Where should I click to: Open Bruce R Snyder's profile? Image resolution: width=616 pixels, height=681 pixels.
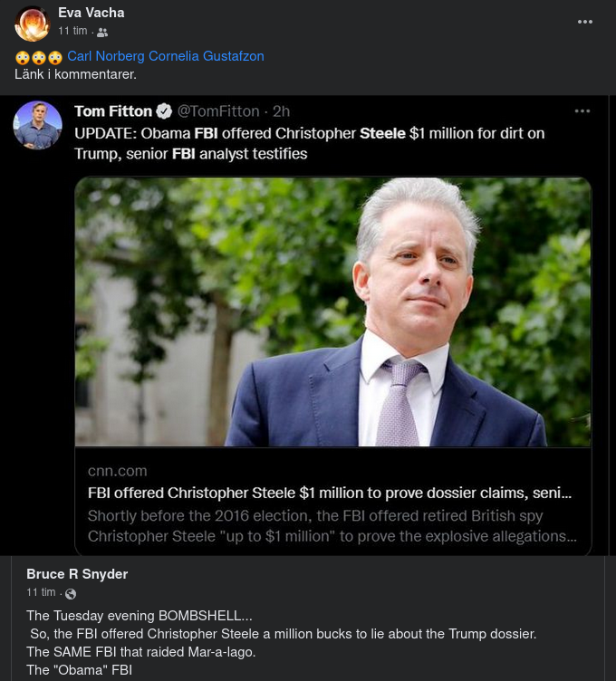coord(77,574)
